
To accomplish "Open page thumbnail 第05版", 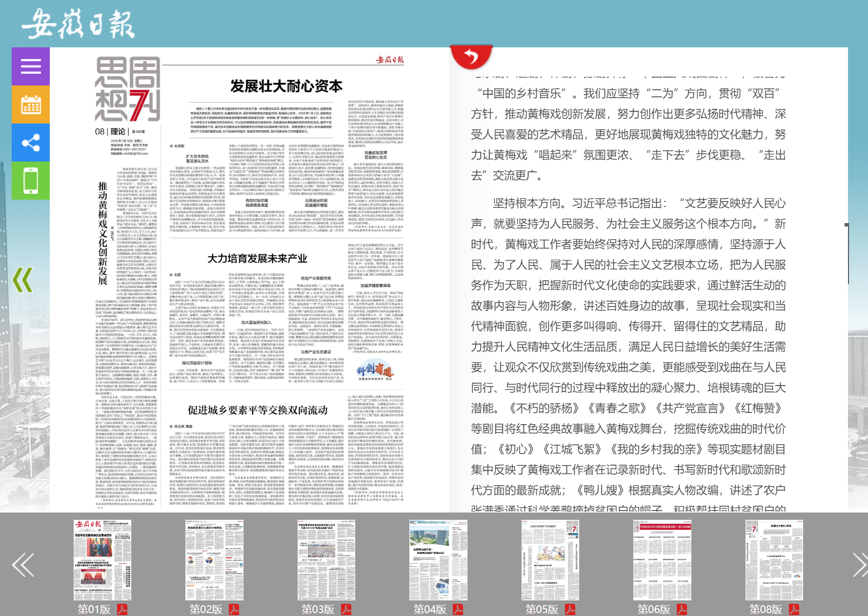I will tap(550, 560).
